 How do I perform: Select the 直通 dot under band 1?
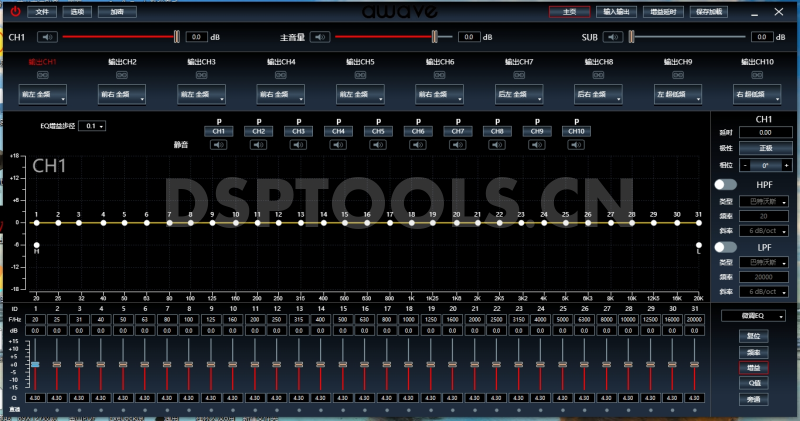[x=35, y=410]
